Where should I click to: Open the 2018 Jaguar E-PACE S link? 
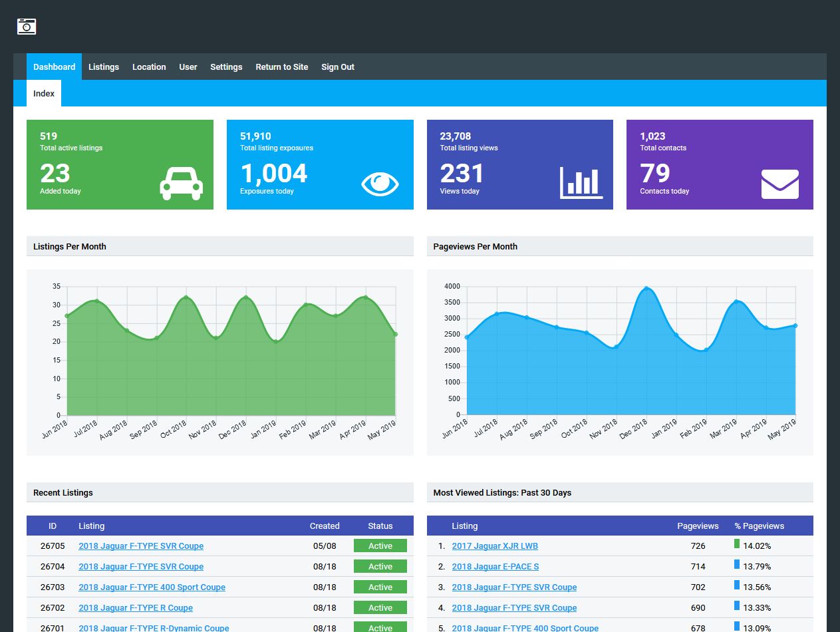495,567
